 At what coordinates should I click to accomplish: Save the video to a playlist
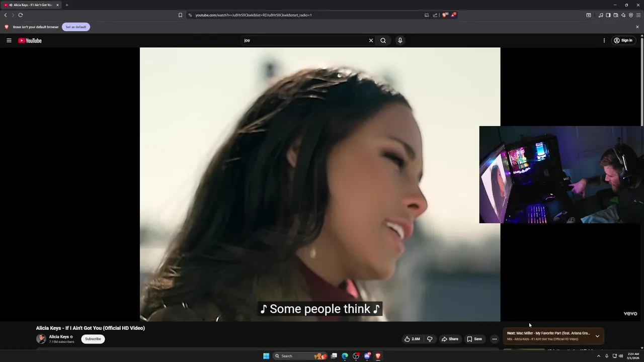click(474, 339)
